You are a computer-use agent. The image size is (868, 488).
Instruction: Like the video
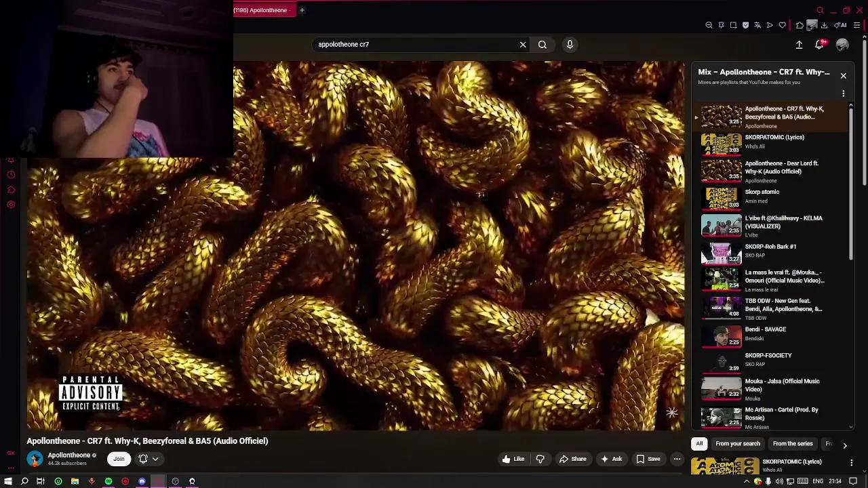coord(513,459)
